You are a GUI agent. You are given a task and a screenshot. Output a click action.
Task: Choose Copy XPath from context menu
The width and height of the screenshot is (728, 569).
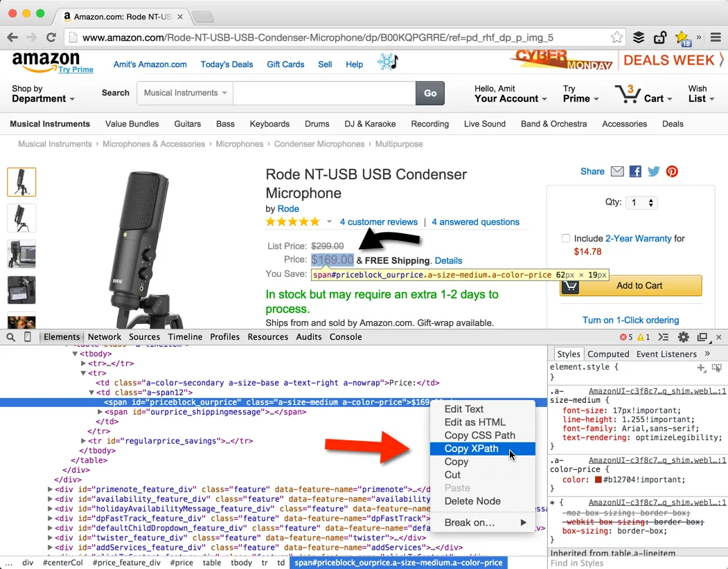tap(471, 449)
